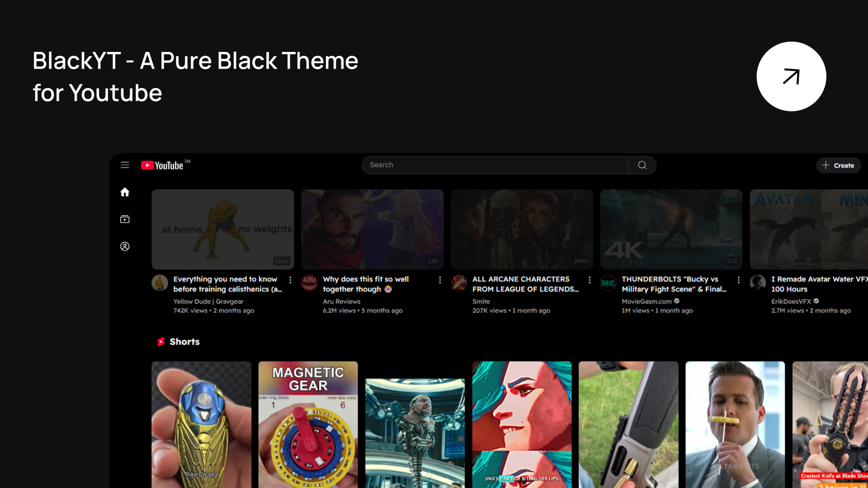Visit Aru Reviews channel name link

tap(342, 301)
